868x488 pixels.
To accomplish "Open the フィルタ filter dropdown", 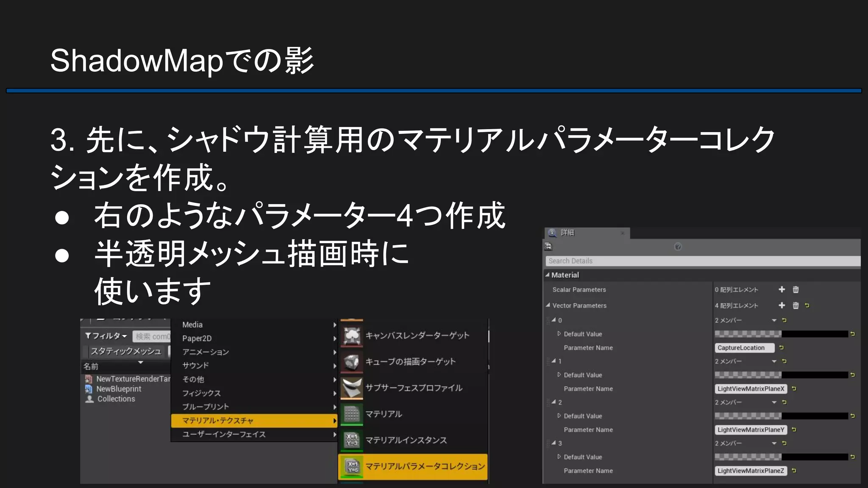I will point(106,336).
